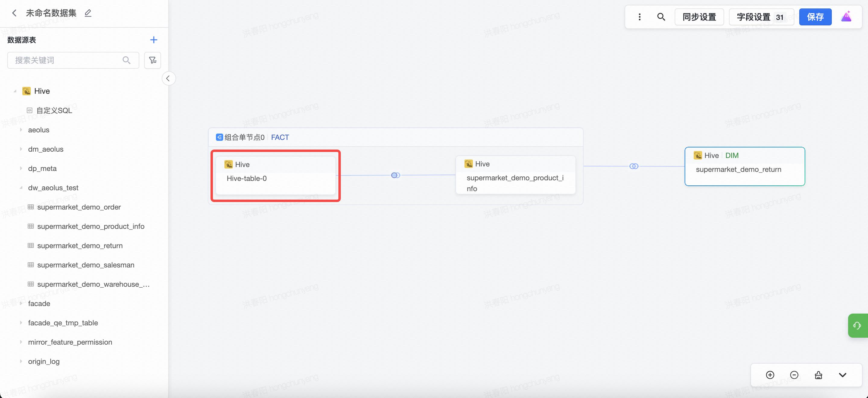Image resolution: width=868 pixels, height=398 pixels.
Task: Expand the aeolus database node
Action: coord(21,130)
